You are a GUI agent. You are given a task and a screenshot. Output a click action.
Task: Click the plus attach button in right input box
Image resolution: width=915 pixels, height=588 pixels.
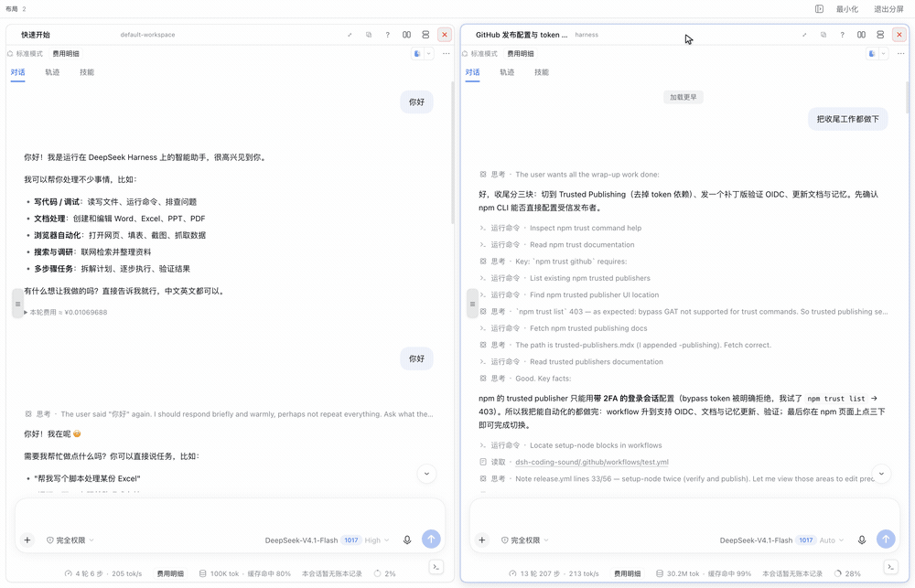pos(482,540)
